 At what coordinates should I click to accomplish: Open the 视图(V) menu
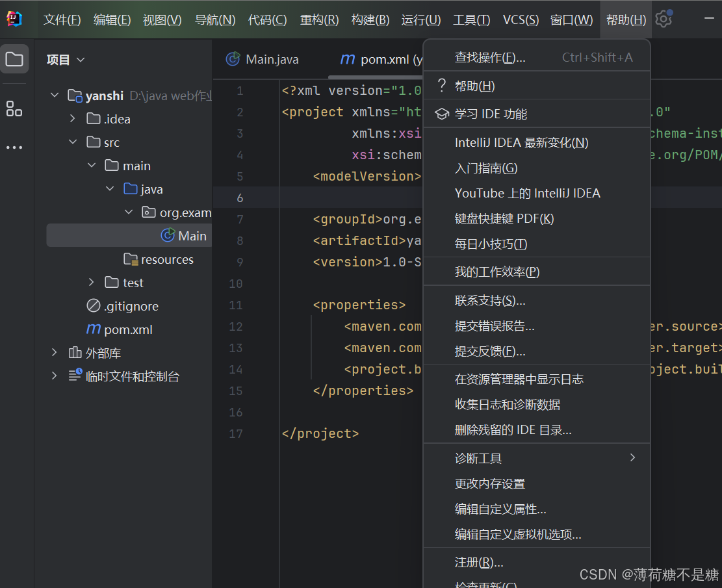[x=162, y=19]
